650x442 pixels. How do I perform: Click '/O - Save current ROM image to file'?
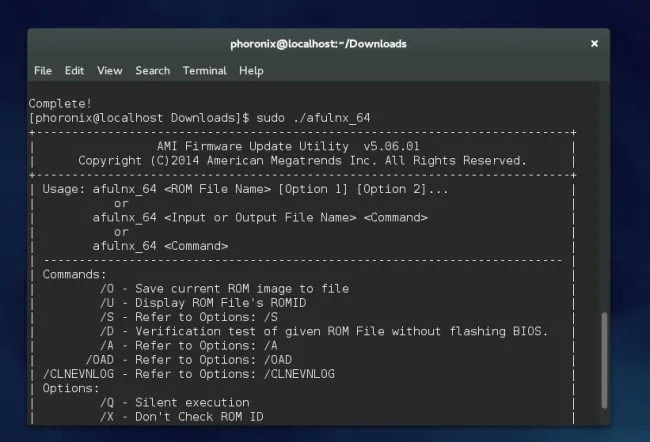click(224, 289)
